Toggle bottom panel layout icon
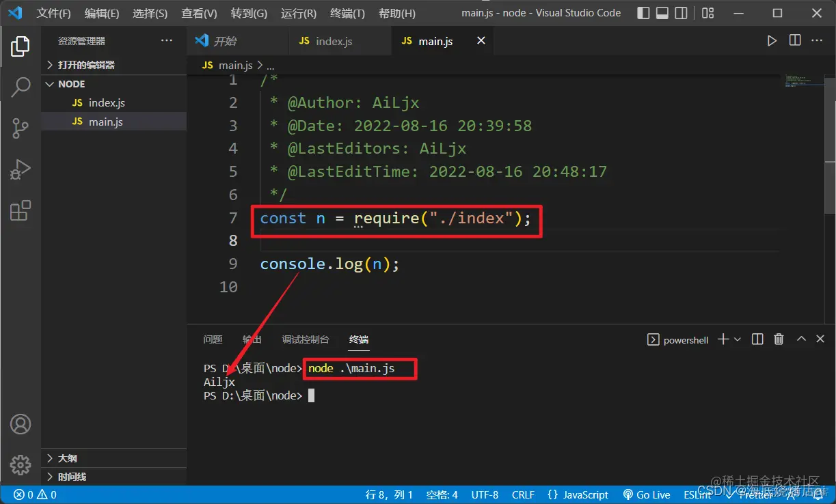Viewport: 836px width, 504px height. pos(662,13)
